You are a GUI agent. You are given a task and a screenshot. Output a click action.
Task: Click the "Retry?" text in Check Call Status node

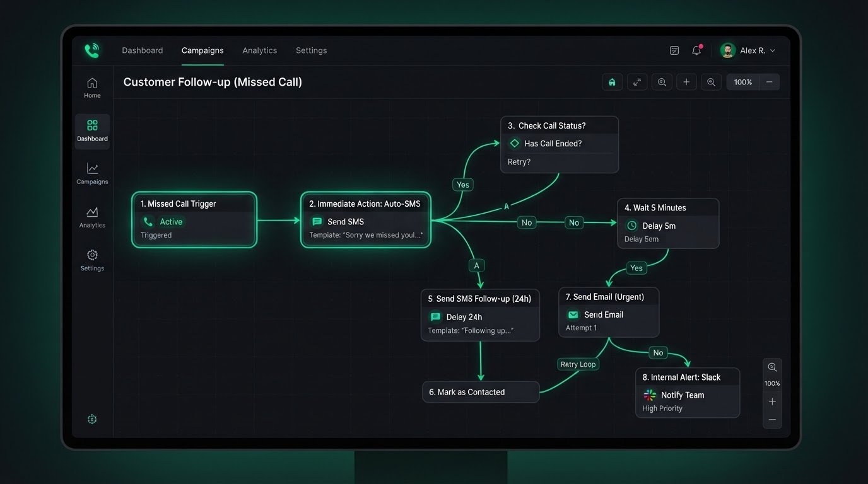(519, 162)
